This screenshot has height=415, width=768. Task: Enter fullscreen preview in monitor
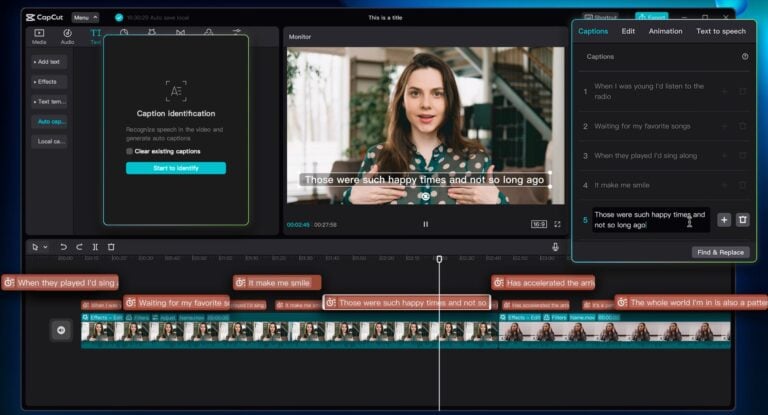coord(559,224)
